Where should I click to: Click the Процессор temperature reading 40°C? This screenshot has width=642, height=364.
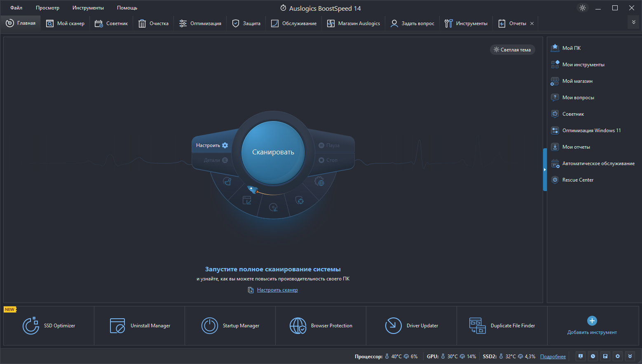[x=396, y=357]
